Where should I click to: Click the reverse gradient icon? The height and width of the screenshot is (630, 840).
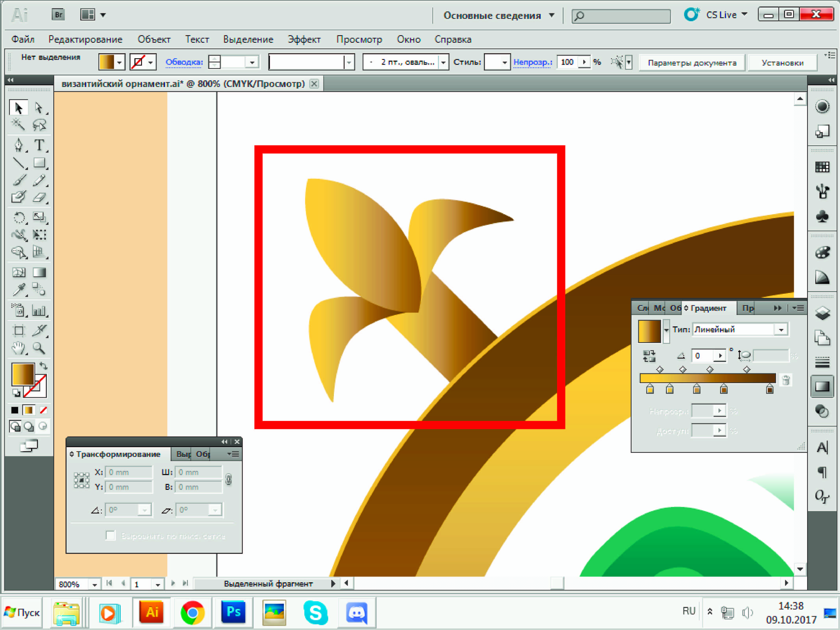(649, 356)
